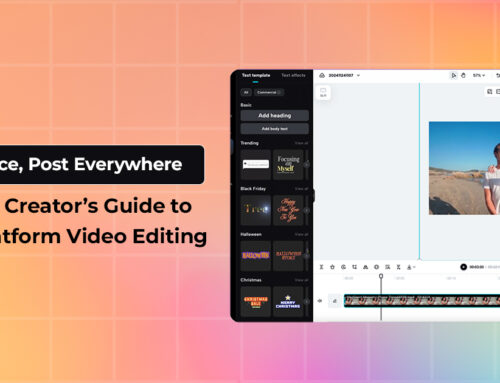Click the crop icon in timeline toolbar
This screenshot has height=383, width=500.
tap(354, 267)
